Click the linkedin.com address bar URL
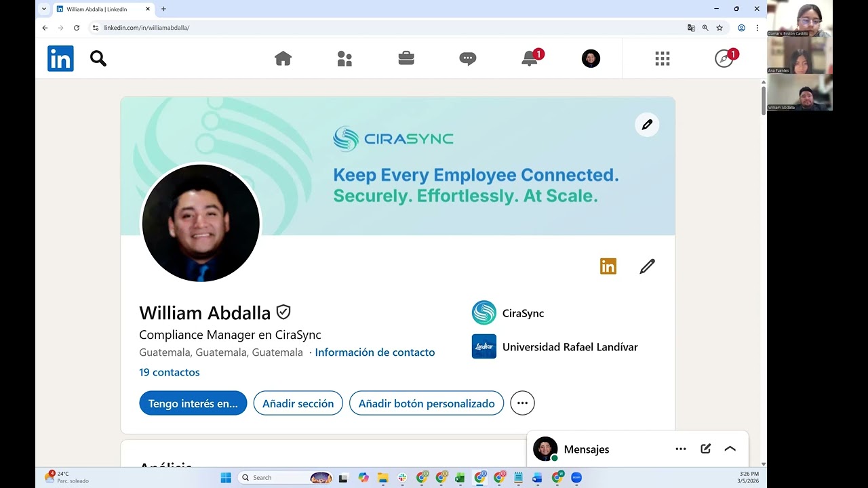868x488 pixels. tap(146, 28)
